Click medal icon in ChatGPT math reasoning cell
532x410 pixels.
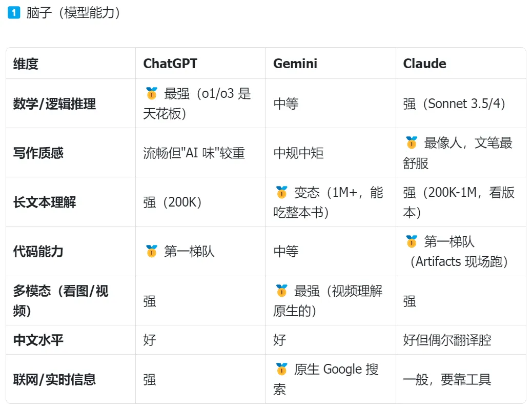click(151, 93)
